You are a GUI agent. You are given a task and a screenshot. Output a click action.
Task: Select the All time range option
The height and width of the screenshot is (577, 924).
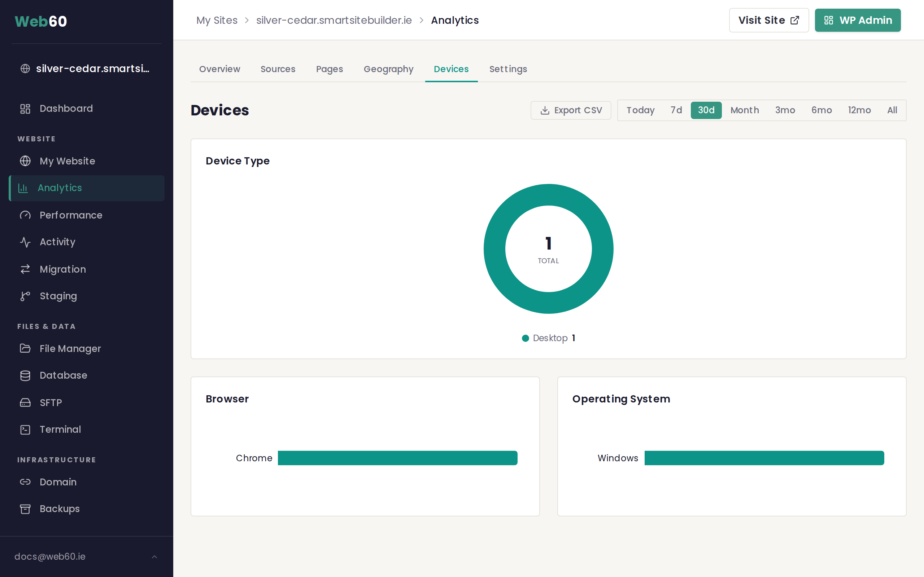(x=892, y=110)
